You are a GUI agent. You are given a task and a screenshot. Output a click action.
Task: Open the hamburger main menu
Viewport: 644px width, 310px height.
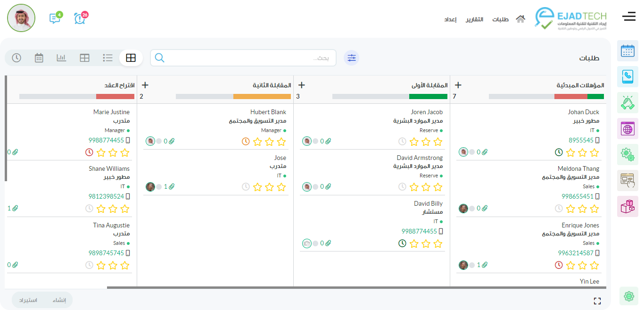[629, 17]
